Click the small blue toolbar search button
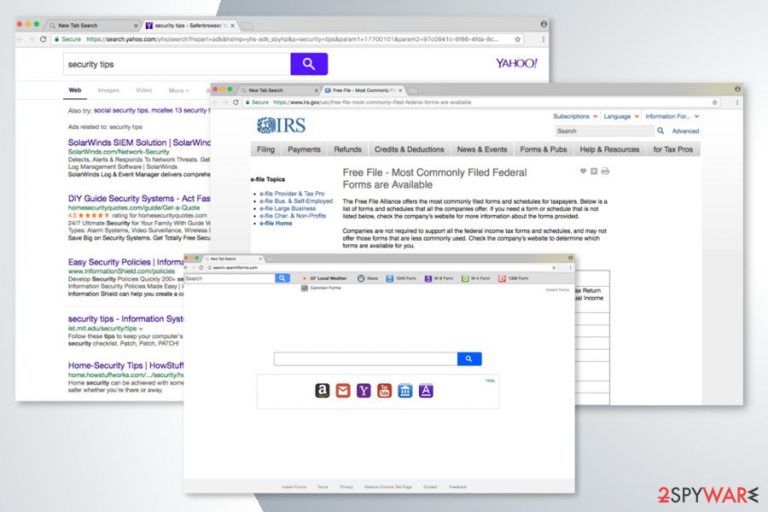The image size is (768, 512). click(x=282, y=278)
